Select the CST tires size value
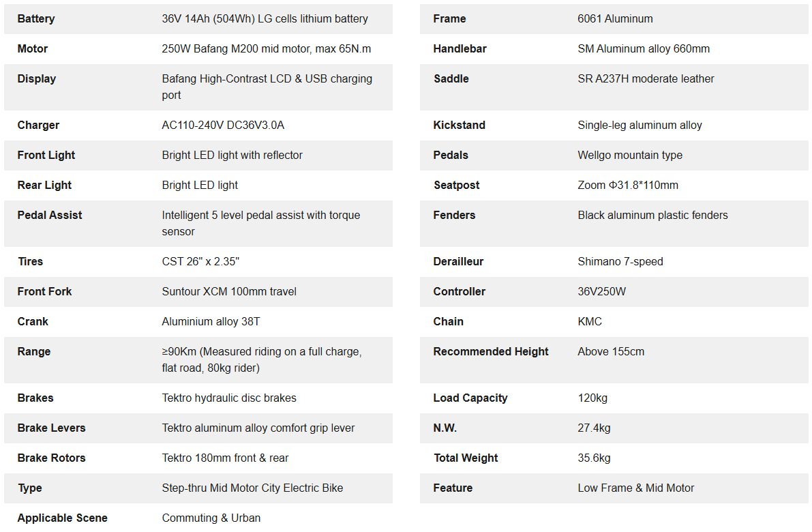This screenshot has width=812, height=532. click(x=200, y=262)
